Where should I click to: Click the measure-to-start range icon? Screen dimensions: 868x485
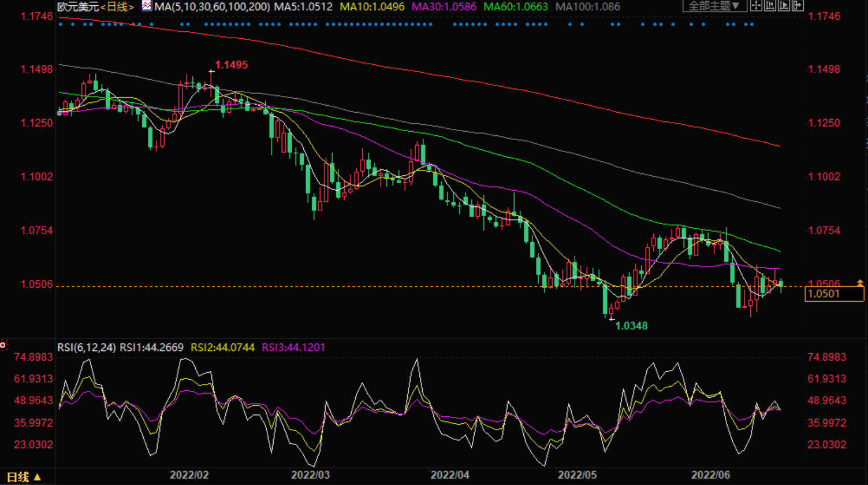[770, 6]
